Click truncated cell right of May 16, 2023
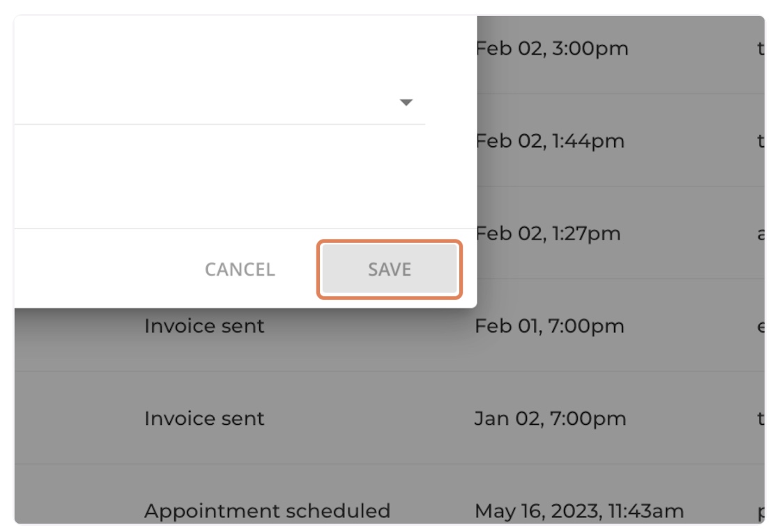 [760, 512]
